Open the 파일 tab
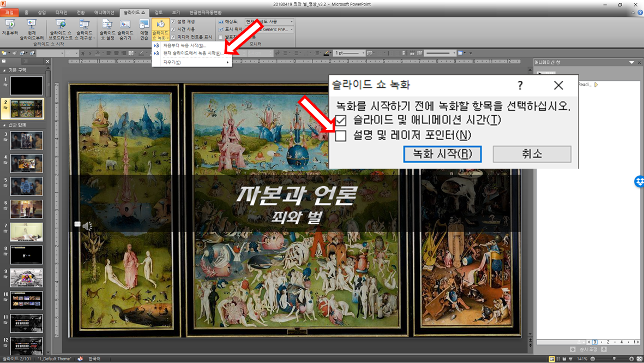The width and height of the screenshot is (644, 363). tap(9, 13)
